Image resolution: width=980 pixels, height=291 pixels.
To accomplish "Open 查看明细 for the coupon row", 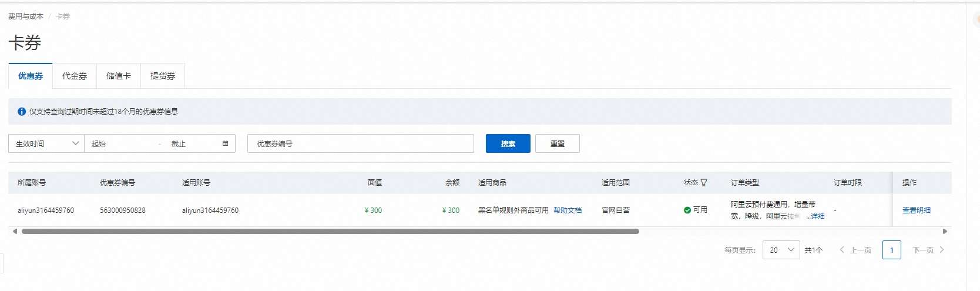I will point(916,210).
